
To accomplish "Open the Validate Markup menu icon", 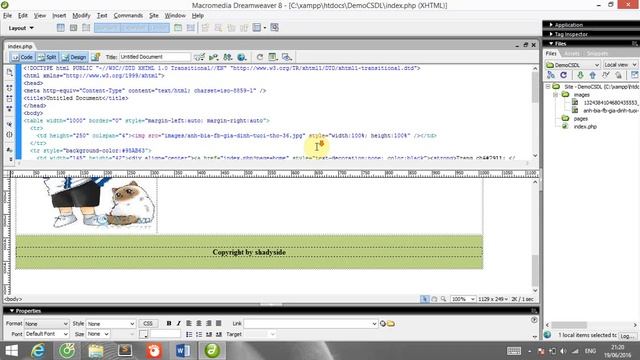I will click(213, 57).
